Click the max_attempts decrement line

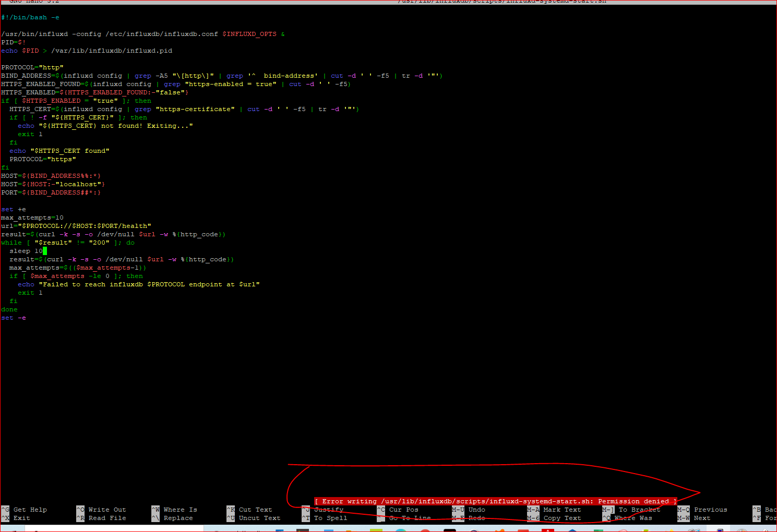tap(78, 268)
